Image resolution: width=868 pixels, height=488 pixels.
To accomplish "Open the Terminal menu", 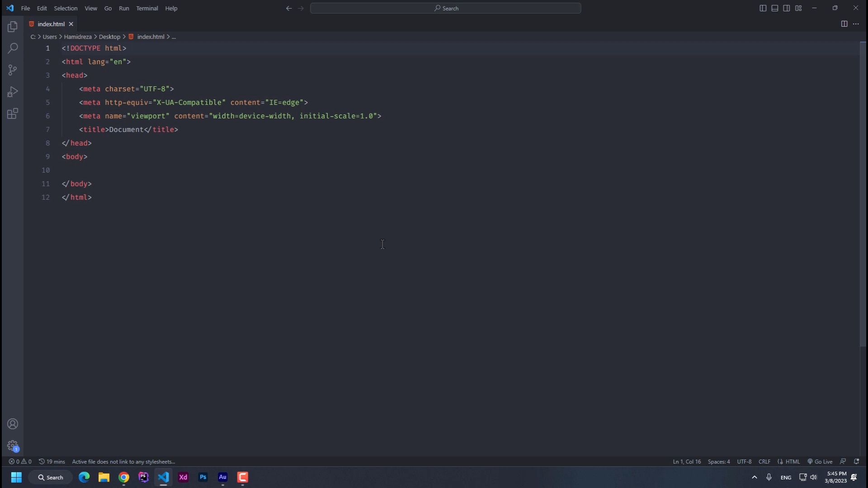I will point(147,8).
